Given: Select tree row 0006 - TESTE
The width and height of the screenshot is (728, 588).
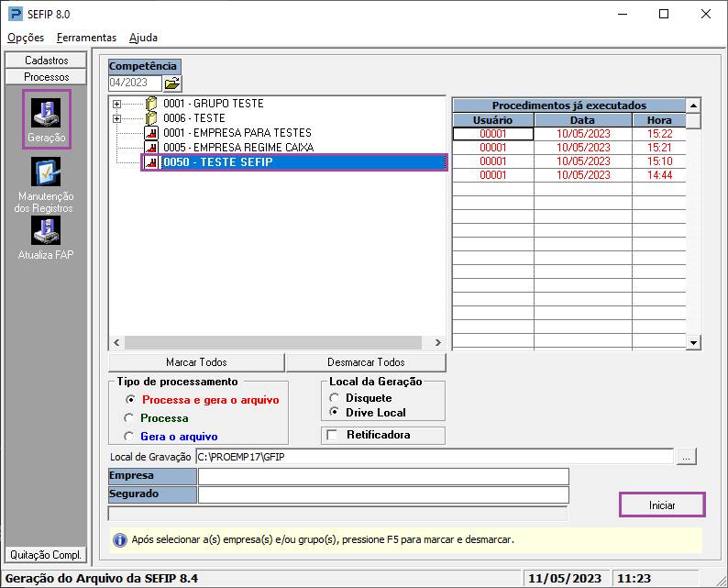Looking at the screenshot, I should (x=194, y=118).
